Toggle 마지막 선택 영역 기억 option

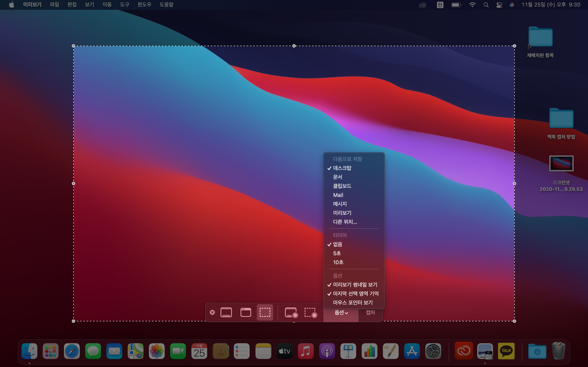[x=356, y=293]
